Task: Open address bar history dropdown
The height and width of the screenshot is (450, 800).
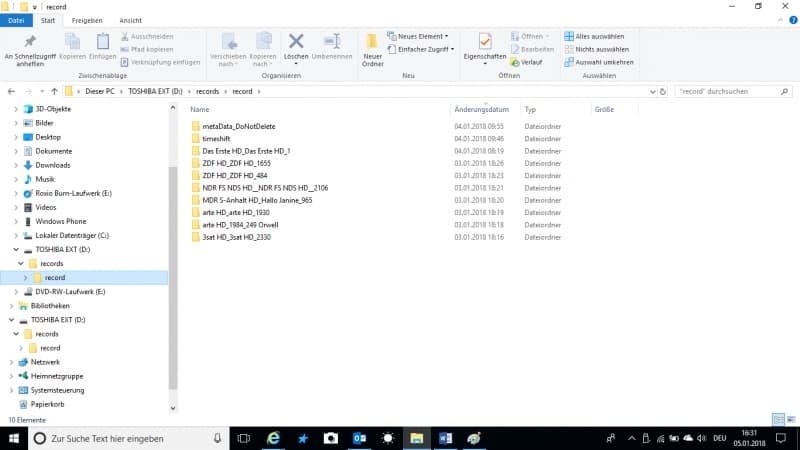Action: 653,92
